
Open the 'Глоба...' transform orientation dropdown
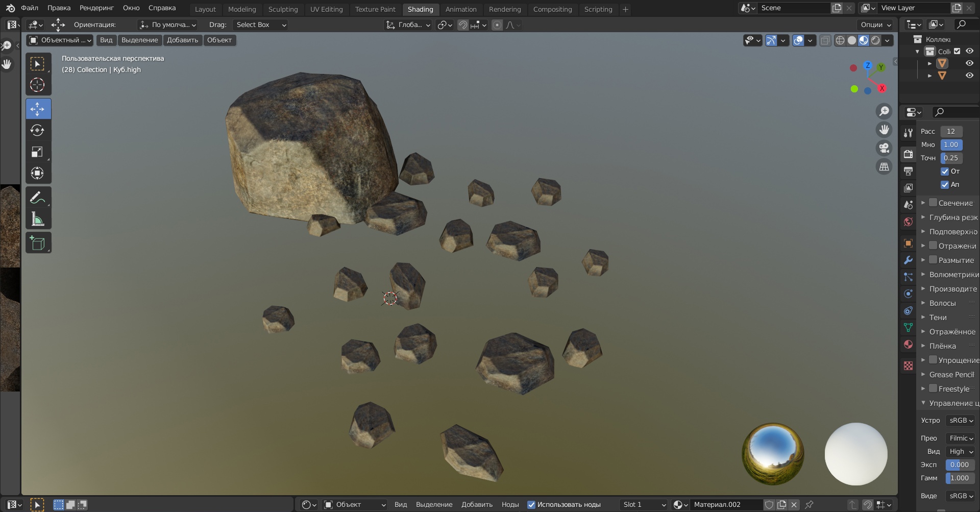[408, 25]
